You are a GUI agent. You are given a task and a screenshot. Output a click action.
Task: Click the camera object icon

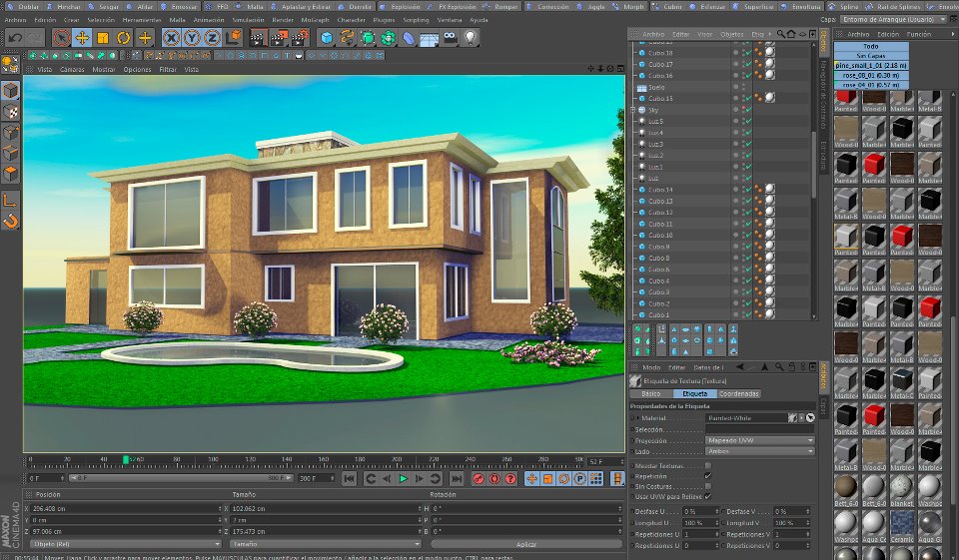pos(451,38)
